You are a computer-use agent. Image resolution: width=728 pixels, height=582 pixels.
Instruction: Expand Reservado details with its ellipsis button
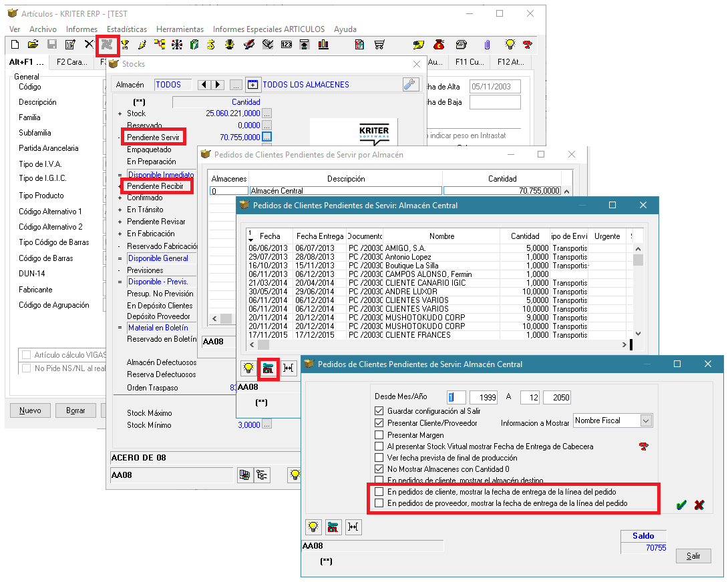tap(267, 125)
